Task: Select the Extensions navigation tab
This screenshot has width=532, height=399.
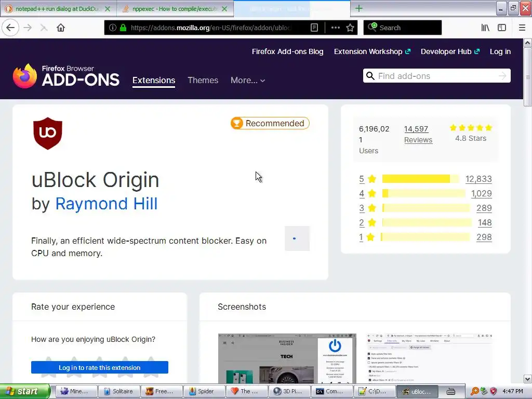Action: click(x=154, y=81)
